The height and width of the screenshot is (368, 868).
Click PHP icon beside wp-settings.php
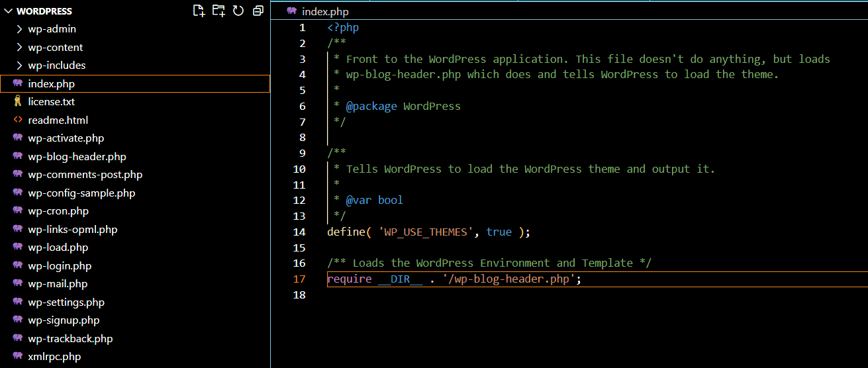(x=18, y=302)
